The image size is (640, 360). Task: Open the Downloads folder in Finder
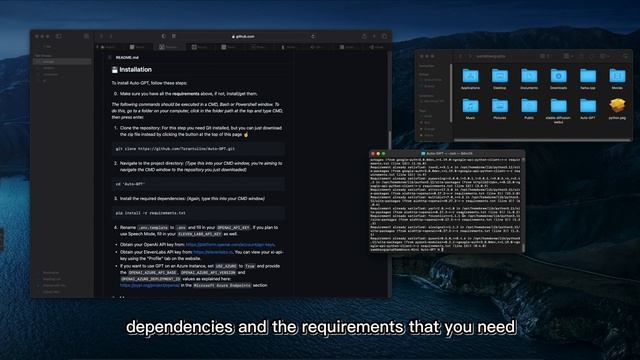(x=558, y=79)
